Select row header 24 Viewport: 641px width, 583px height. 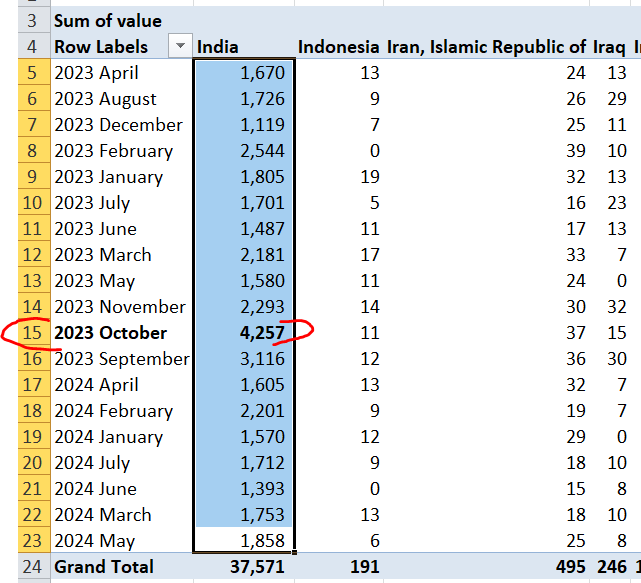click(34, 567)
